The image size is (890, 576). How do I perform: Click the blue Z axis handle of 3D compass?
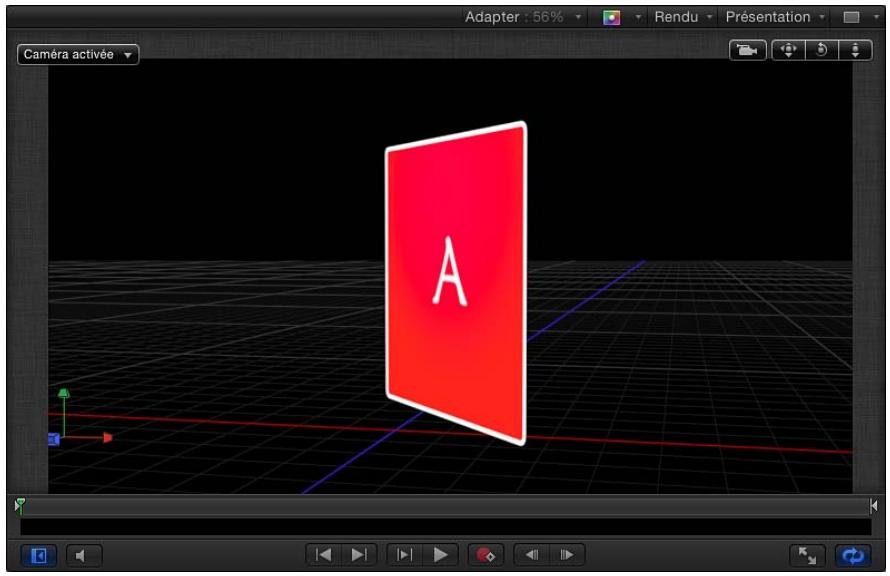(54, 439)
